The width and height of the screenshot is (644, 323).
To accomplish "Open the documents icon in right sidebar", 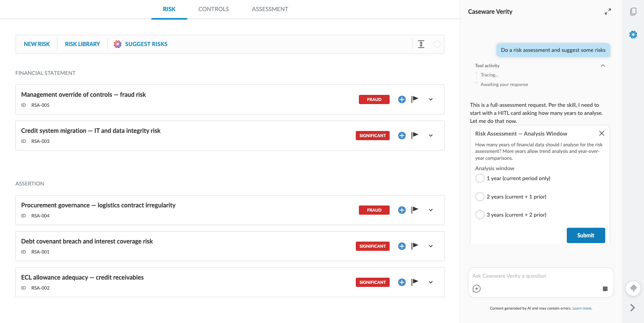I will click(x=633, y=12).
